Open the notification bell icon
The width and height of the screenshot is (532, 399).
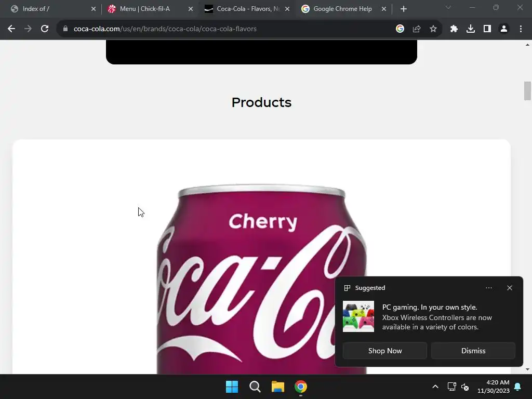tap(518, 387)
